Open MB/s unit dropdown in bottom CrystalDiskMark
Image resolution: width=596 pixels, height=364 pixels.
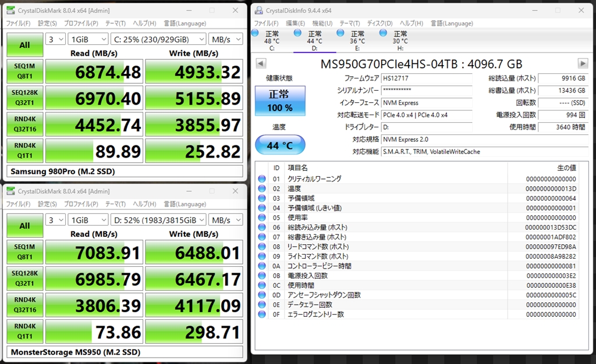[226, 220]
